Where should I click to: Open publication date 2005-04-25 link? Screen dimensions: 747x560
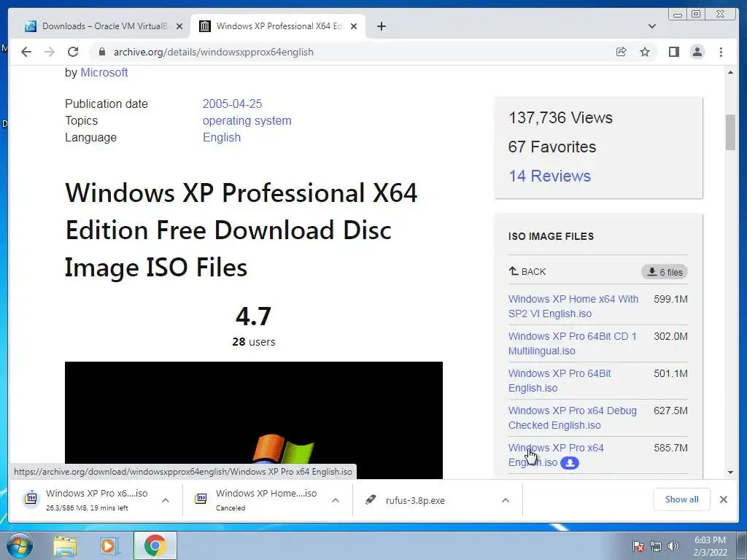[232, 104]
